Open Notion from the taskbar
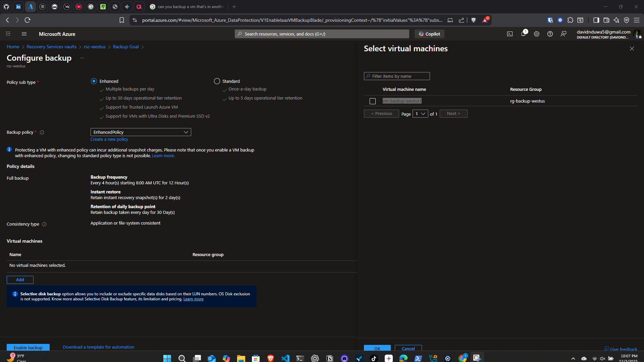Image resolution: width=644 pixels, height=362 pixels. pyautogui.click(x=330, y=358)
